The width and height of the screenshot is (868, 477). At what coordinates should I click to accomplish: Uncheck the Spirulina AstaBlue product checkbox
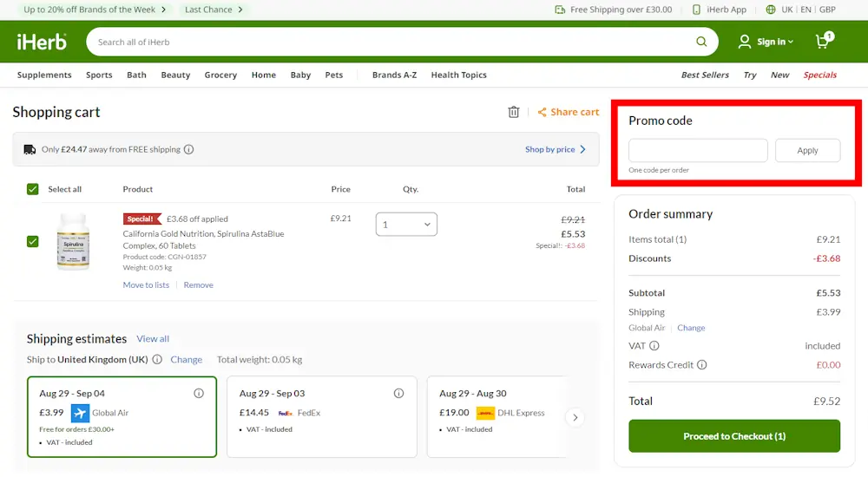pos(33,241)
